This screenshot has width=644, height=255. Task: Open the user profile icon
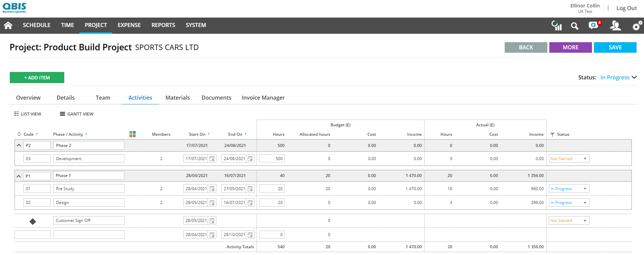pyautogui.click(x=615, y=25)
